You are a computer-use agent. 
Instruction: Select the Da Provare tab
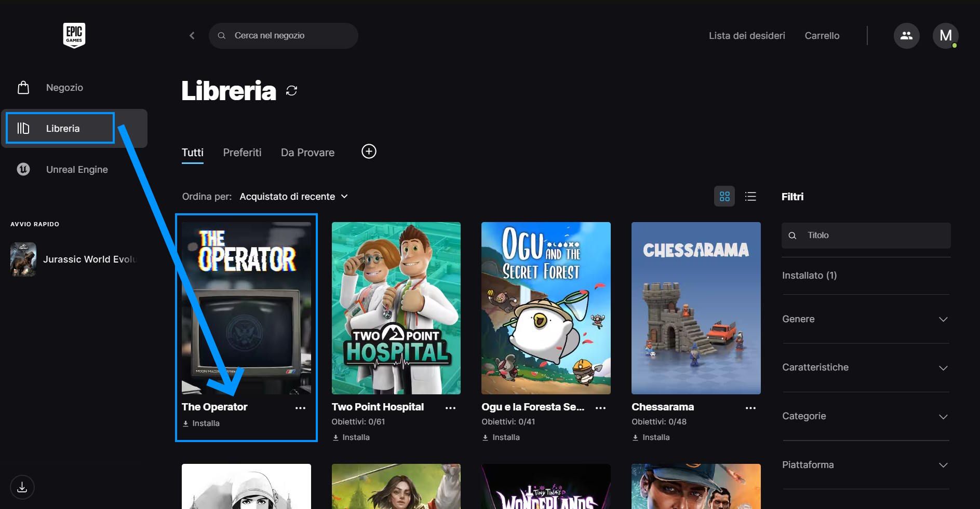[x=307, y=153]
